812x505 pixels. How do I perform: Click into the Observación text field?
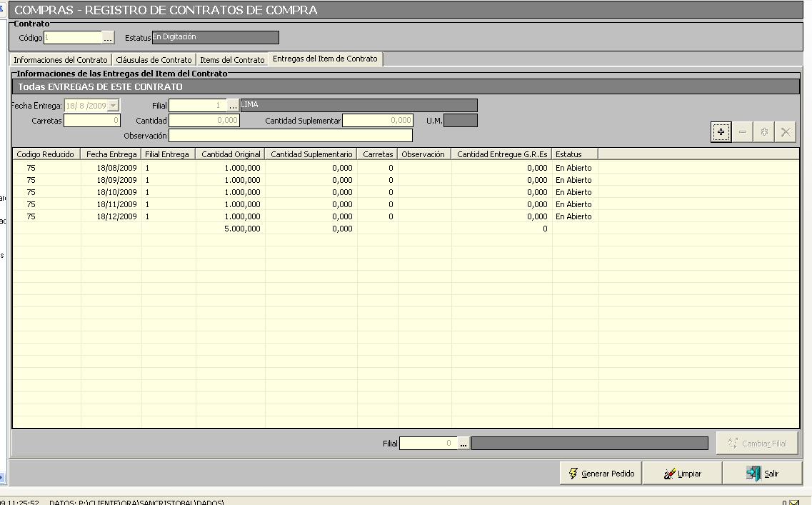click(290, 136)
